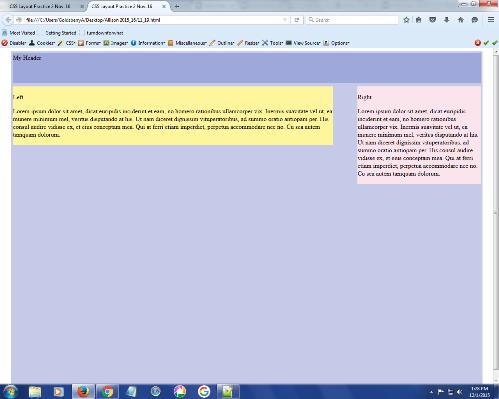Bookmark this page with the star icon
The width and height of the screenshot is (499, 399).
tap(406, 20)
